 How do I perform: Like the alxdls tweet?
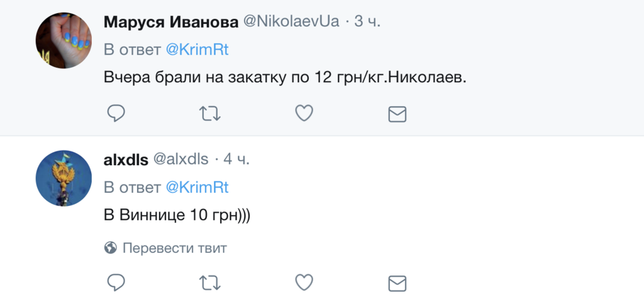tap(304, 281)
